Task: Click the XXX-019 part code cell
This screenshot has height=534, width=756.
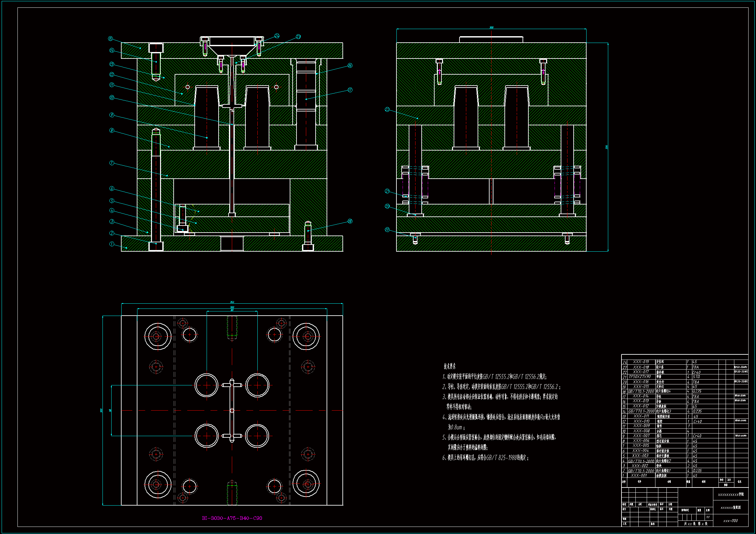Action: [641, 362]
